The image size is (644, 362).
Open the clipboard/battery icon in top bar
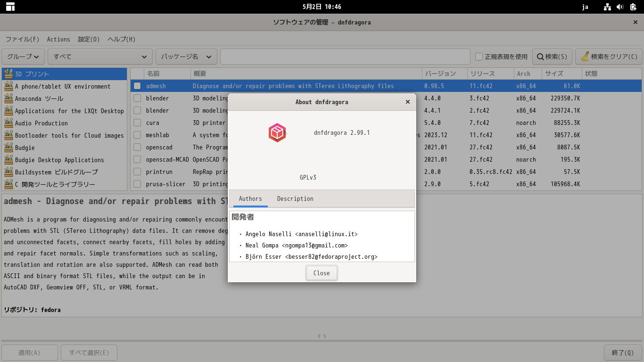click(633, 7)
